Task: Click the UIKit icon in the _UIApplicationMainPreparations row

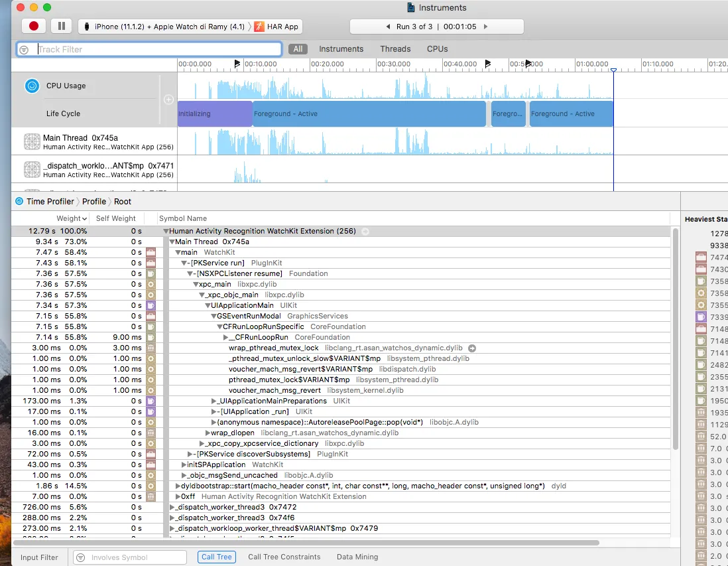Action: (151, 401)
